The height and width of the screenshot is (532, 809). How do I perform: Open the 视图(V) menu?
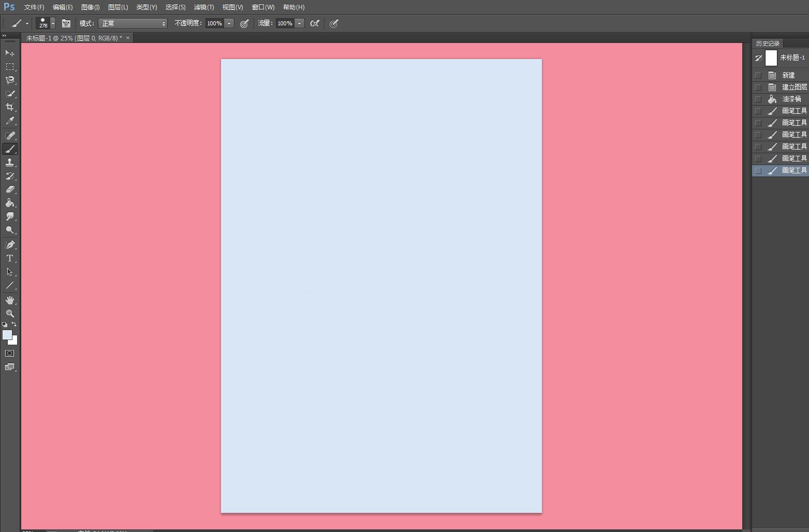[232, 7]
